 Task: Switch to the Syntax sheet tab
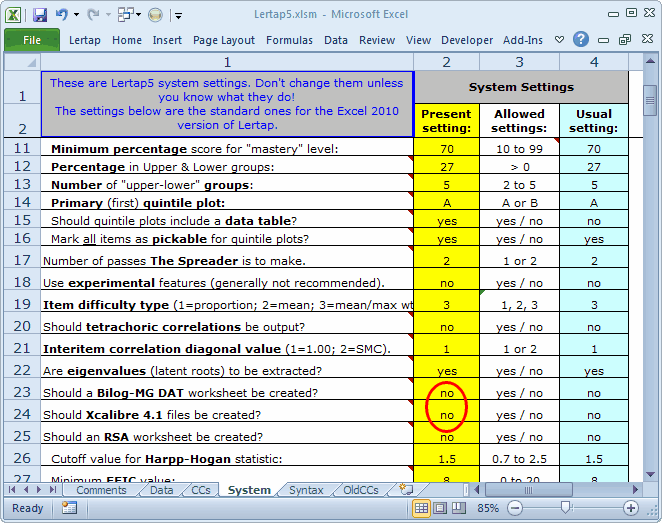306,490
